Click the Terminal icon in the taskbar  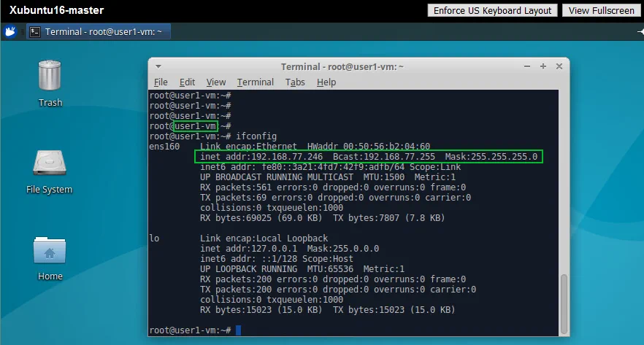[x=35, y=31]
